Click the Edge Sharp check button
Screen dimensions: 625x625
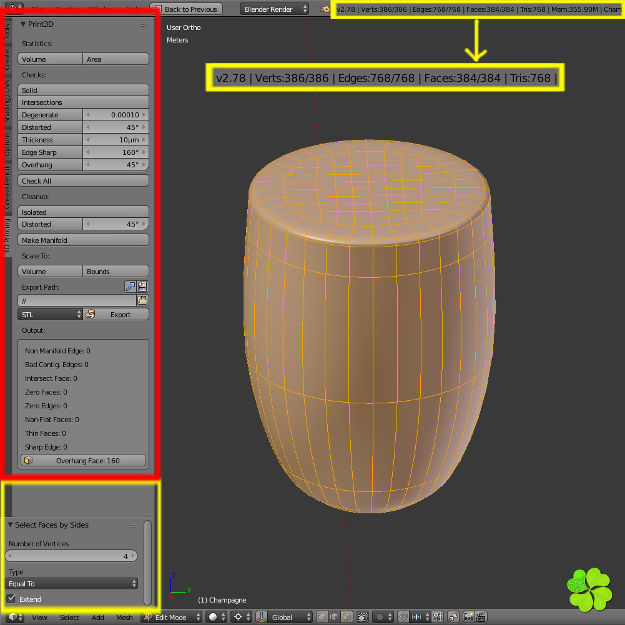pos(50,152)
